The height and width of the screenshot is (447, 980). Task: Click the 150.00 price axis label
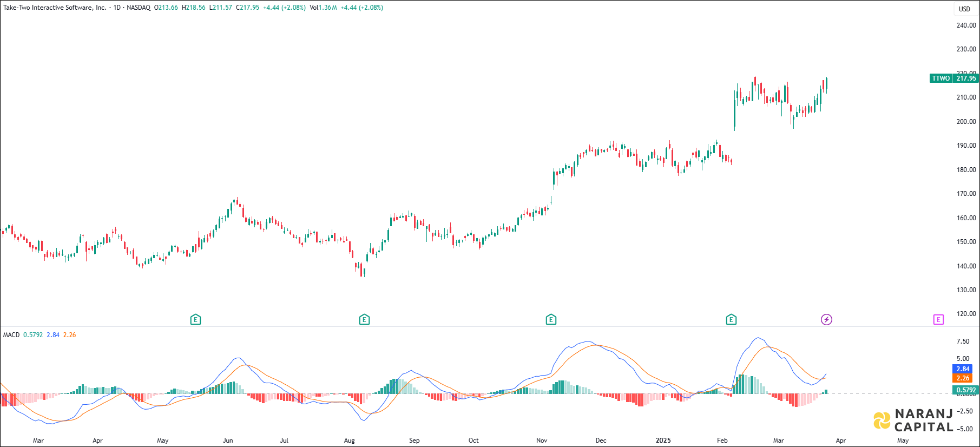[966, 242]
